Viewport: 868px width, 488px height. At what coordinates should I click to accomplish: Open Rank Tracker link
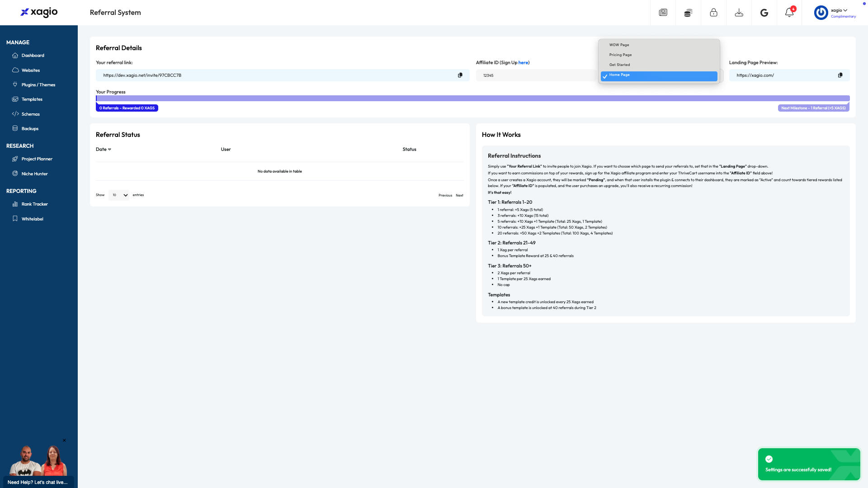[35, 204]
